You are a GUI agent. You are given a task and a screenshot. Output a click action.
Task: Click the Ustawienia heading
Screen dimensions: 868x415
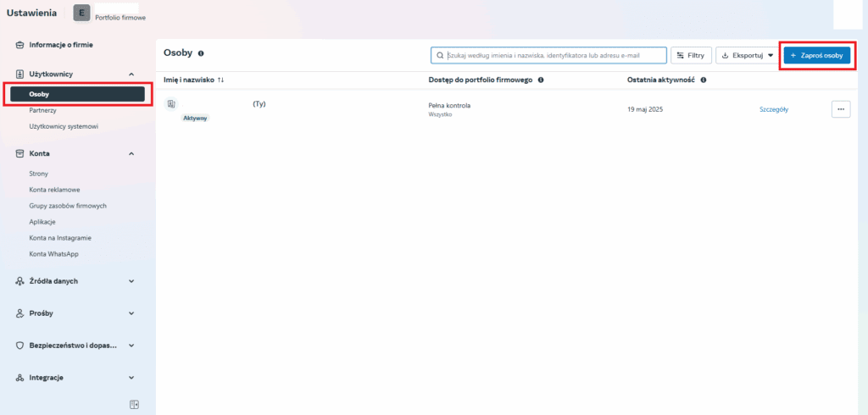[x=31, y=14]
